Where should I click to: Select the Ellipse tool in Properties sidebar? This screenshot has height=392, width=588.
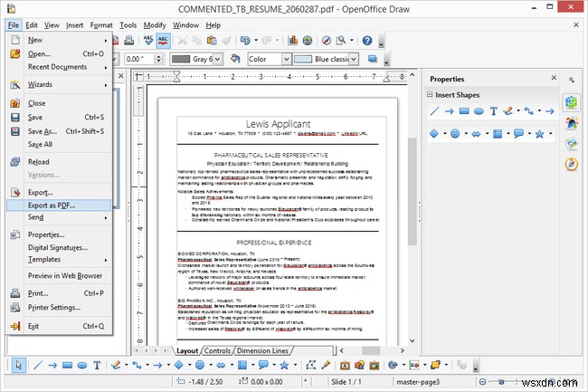(x=479, y=111)
